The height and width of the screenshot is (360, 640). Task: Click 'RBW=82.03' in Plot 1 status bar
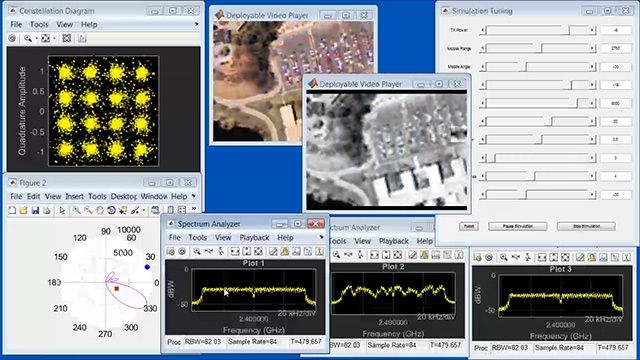pyautogui.click(x=202, y=342)
